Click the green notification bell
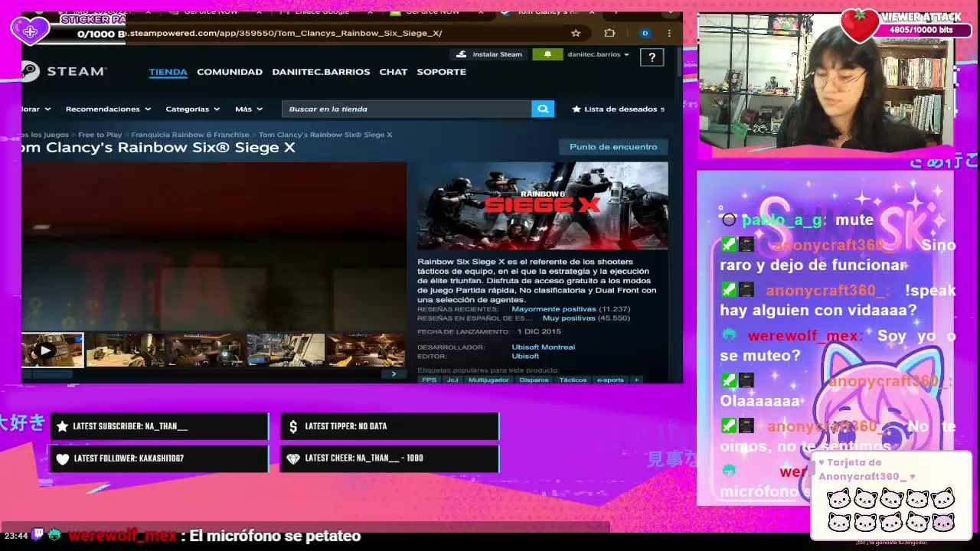 click(547, 54)
